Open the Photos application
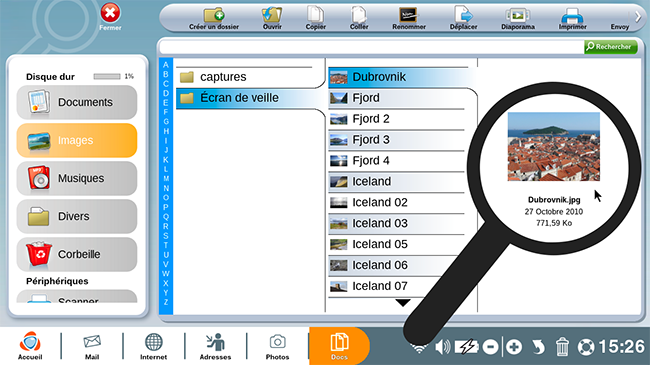The width and height of the screenshot is (650, 365). 277,347
